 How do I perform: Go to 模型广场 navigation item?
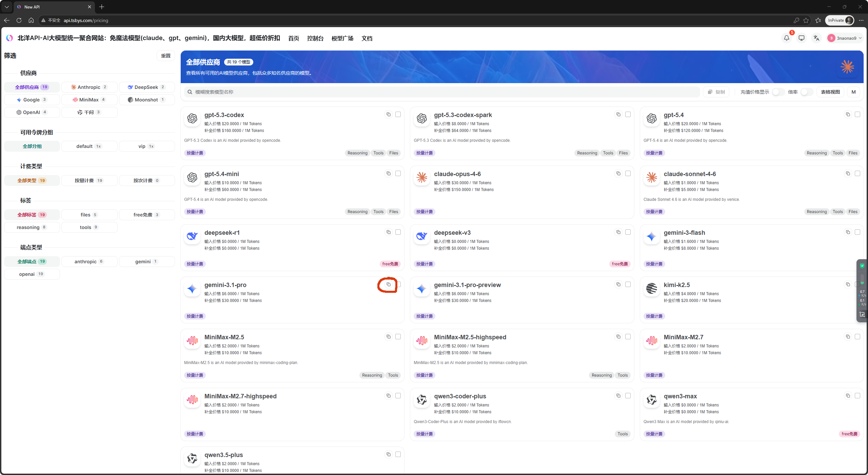pyautogui.click(x=342, y=38)
